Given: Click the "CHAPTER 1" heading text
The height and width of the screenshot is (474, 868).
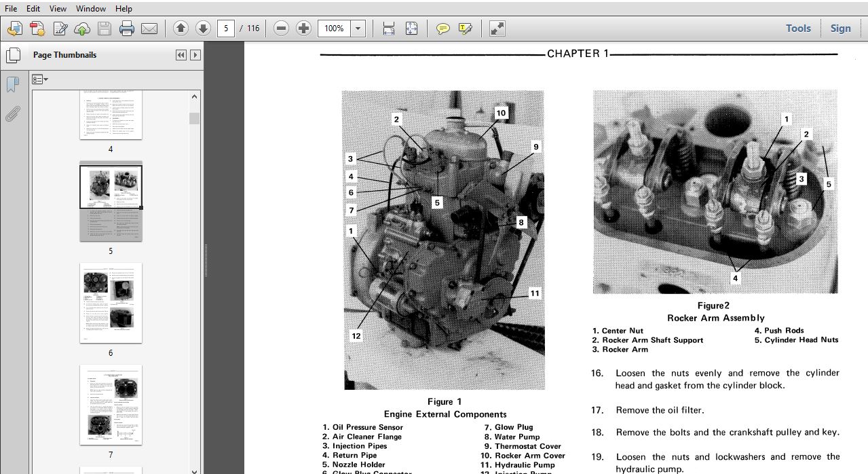Looking at the screenshot, I should pyautogui.click(x=578, y=54).
